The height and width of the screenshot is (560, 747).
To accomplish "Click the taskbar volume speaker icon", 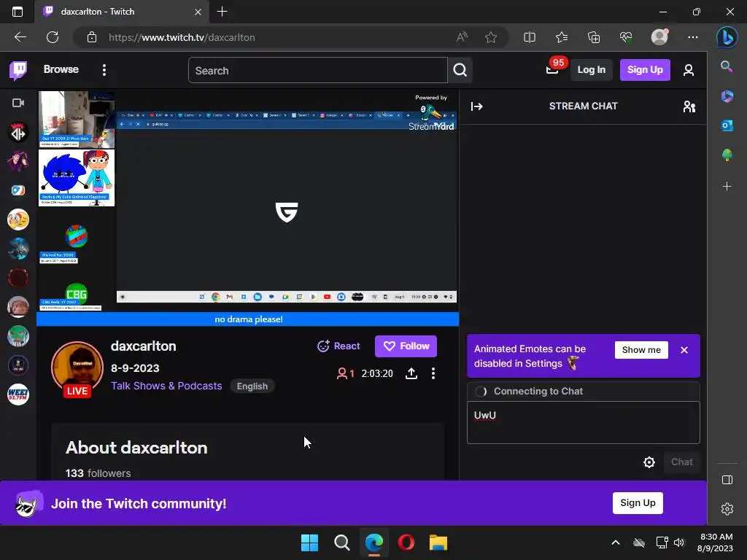I will (x=679, y=542).
